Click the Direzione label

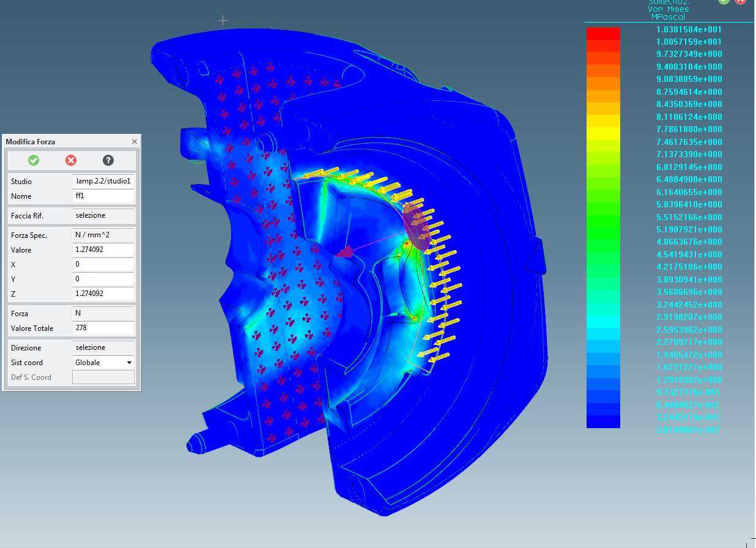pyautogui.click(x=26, y=347)
